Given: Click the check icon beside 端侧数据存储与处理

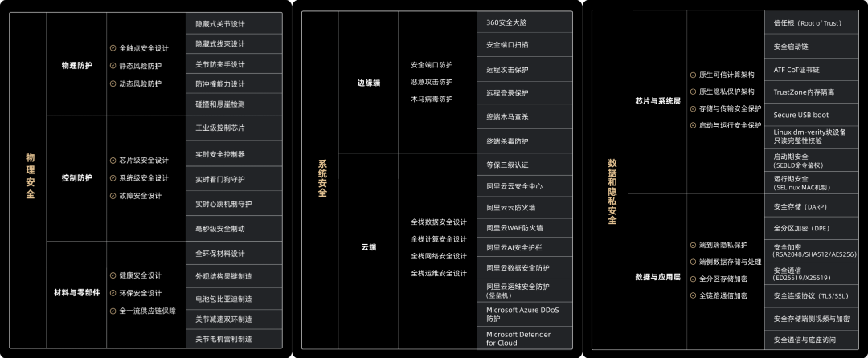Looking at the screenshot, I should click(x=693, y=262).
